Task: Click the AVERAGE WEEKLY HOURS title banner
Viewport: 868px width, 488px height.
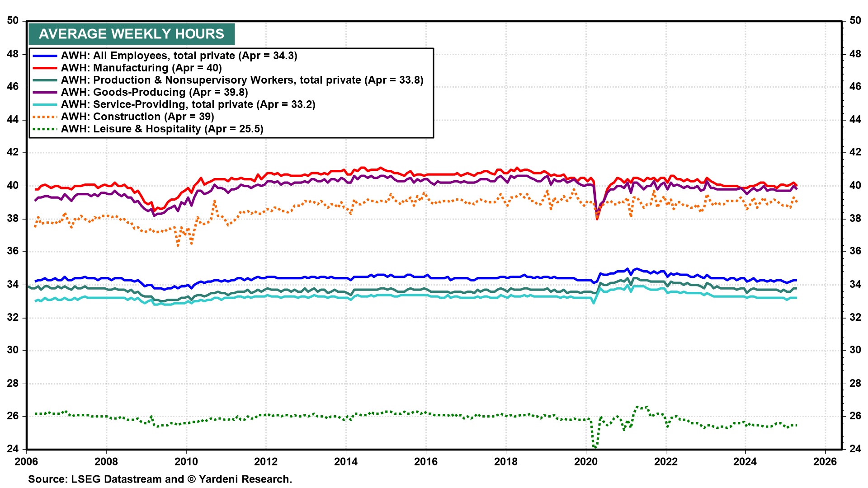Action: (x=131, y=34)
